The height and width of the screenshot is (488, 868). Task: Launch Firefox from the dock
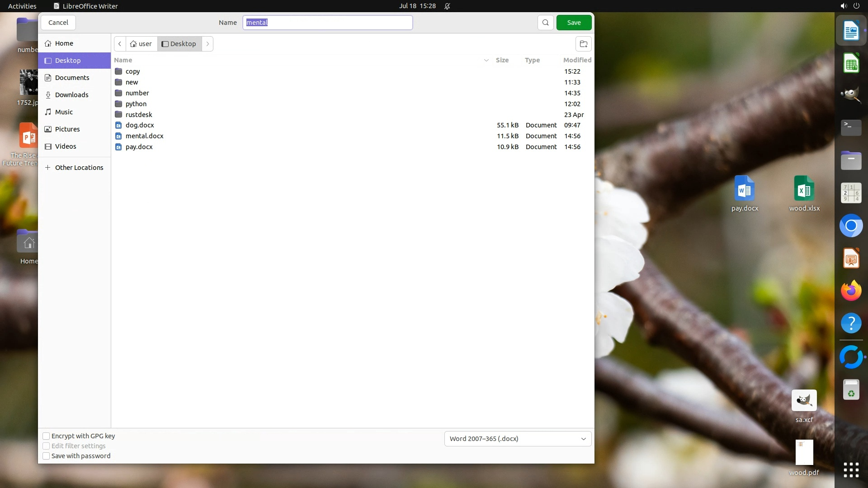851,291
